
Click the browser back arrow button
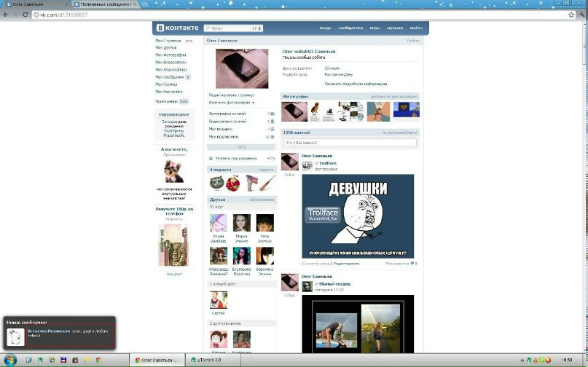7,15
